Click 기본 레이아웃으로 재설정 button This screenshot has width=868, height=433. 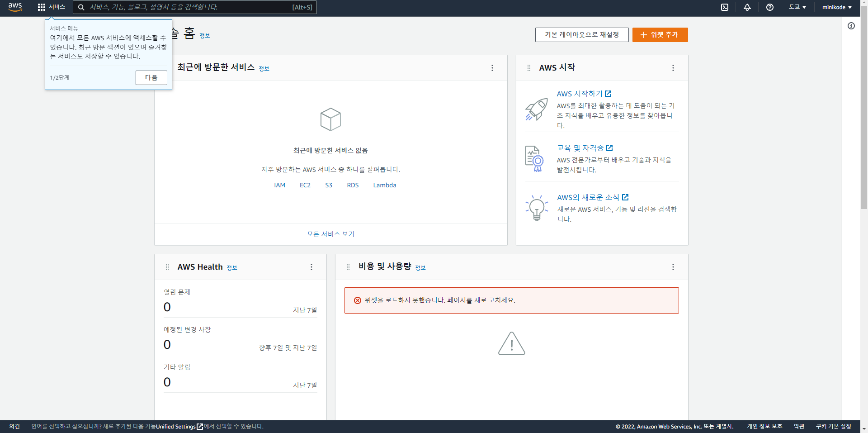[582, 35]
